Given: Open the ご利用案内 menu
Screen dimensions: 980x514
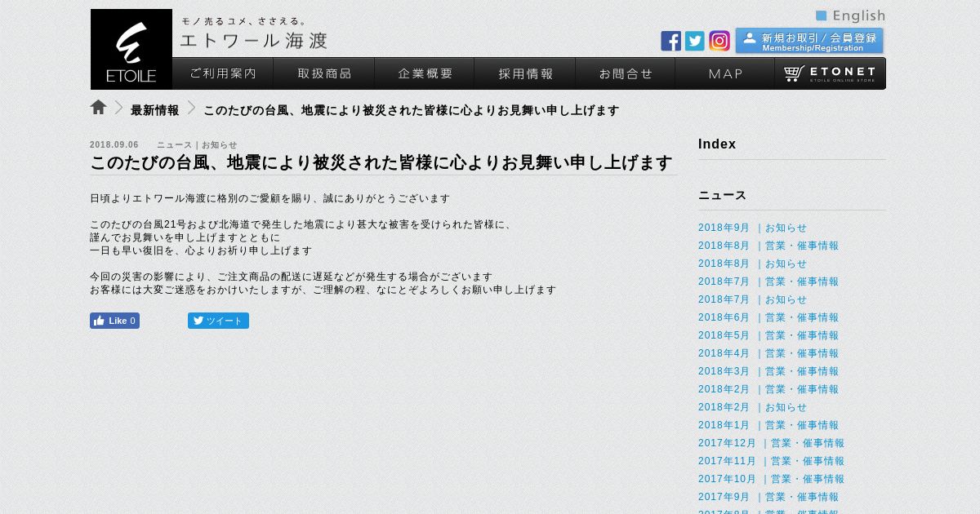Looking at the screenshot, I should [223, 73].
